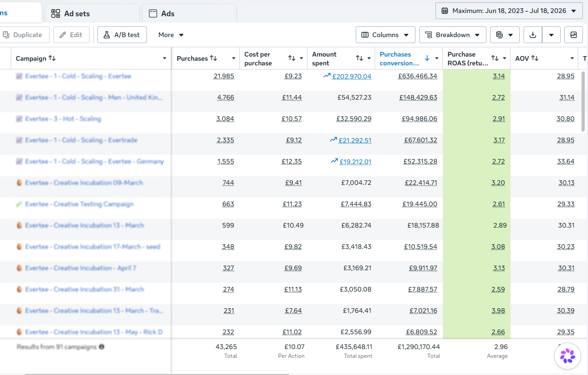This screenshot has height=375, width=588.
Task: Open Campaign column options arrow
Action: click(165, 58)
